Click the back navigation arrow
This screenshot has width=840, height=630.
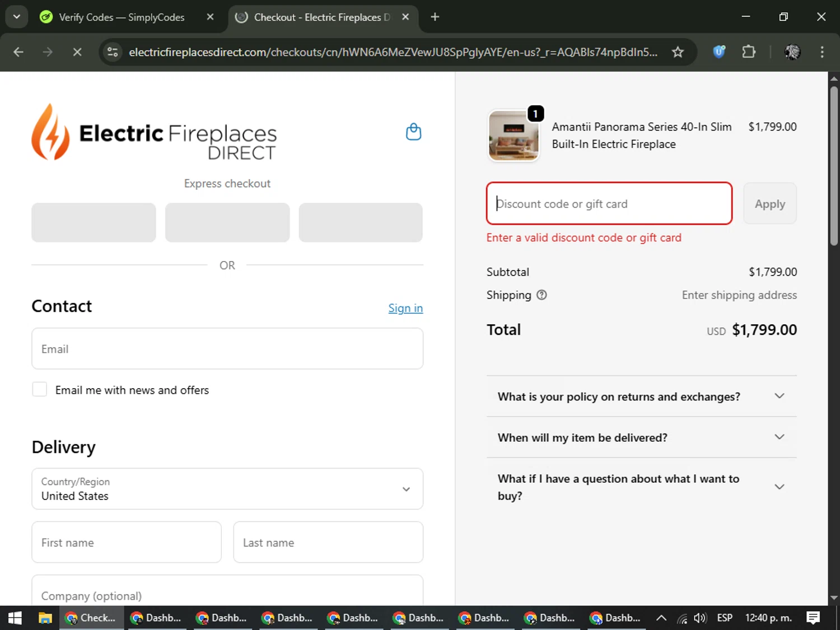[18, 52]
